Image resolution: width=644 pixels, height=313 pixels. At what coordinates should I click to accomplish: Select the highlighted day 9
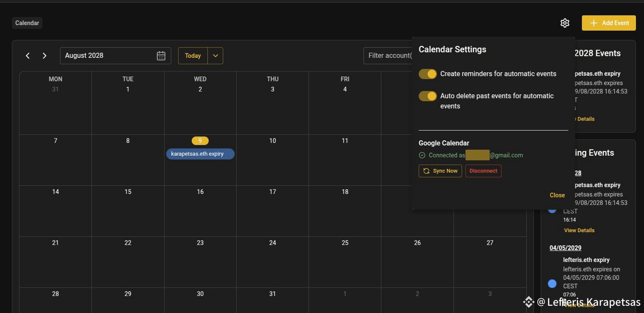(200, 141)
